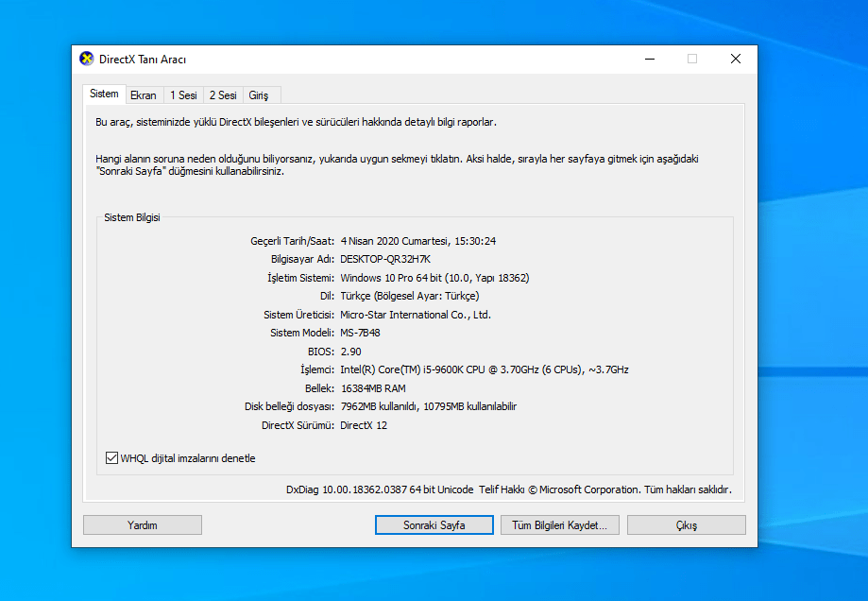Screen dimensions: 868x601
Task: Click system model value MS-7B48
Action: click(x=361, y=333)
